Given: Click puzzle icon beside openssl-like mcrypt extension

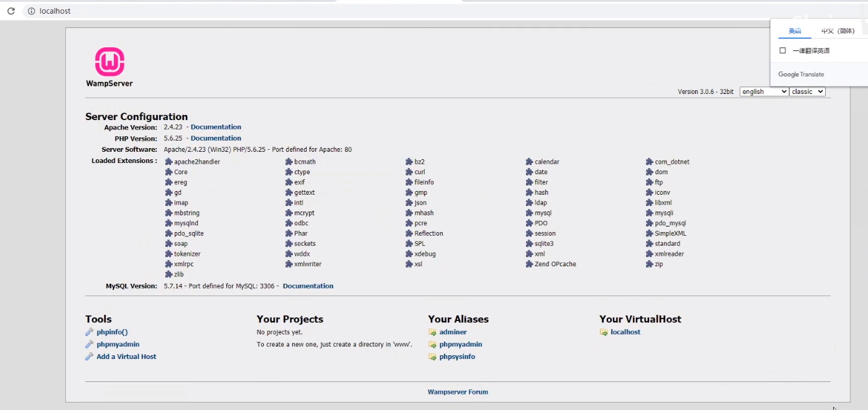Looking at the screenshot, I should click(289, 213).
